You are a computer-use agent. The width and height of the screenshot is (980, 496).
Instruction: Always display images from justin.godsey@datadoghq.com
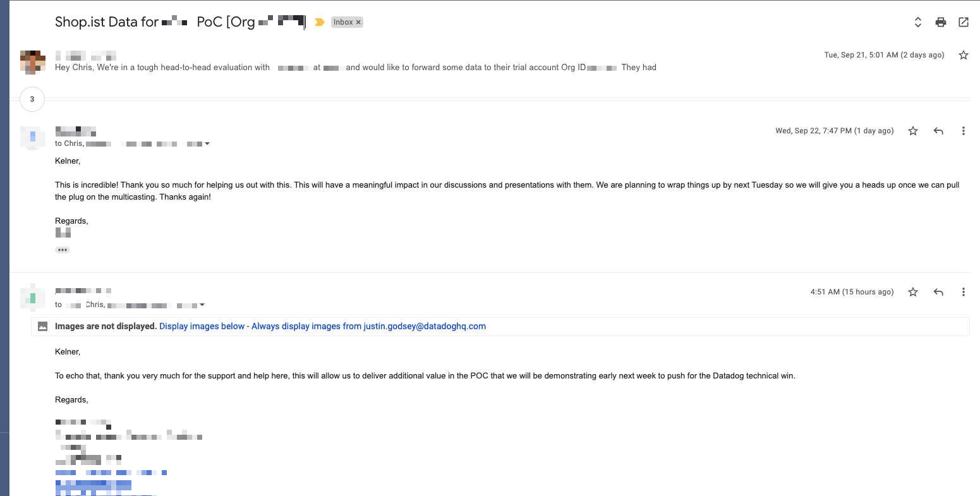pyautogui.click(x=368, y=326)
